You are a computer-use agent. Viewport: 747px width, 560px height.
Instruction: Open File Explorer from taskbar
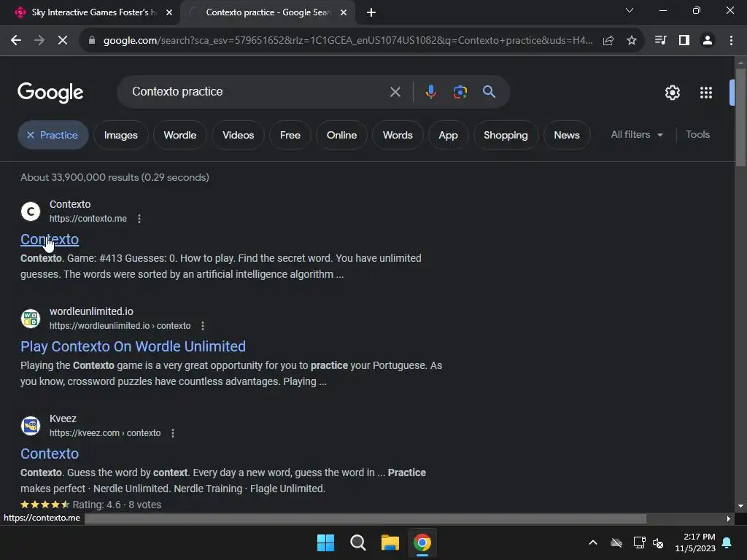390,542
